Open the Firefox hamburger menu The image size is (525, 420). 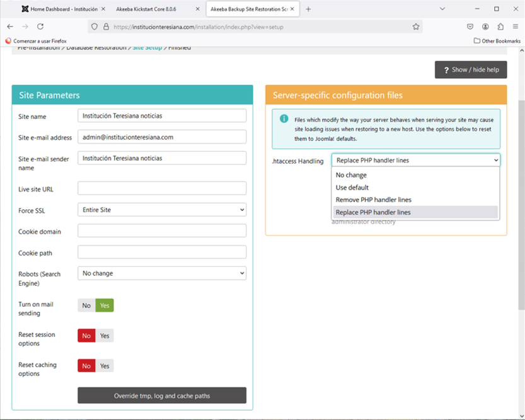(x=516, y=26)
